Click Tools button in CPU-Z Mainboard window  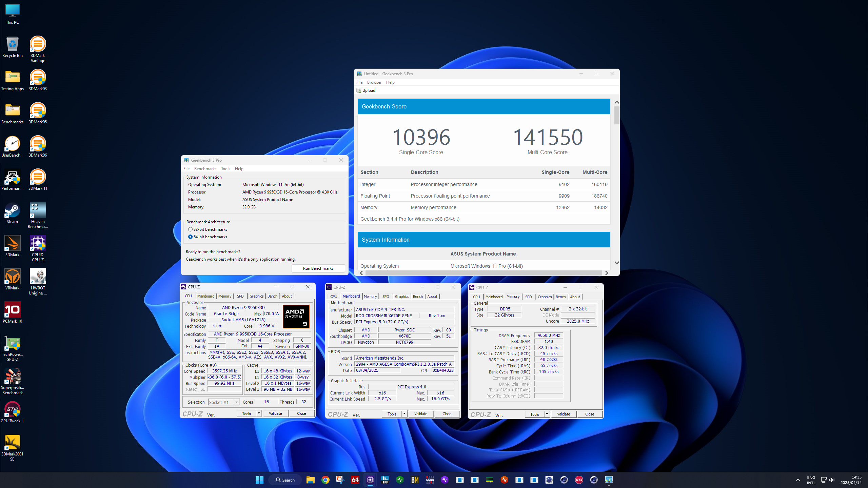392,414
